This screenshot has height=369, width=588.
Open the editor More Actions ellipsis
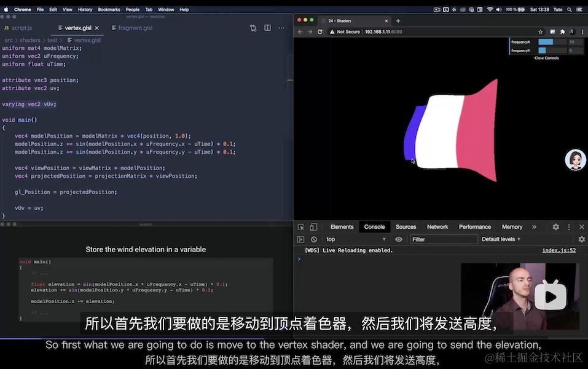[x=281, y=28]
